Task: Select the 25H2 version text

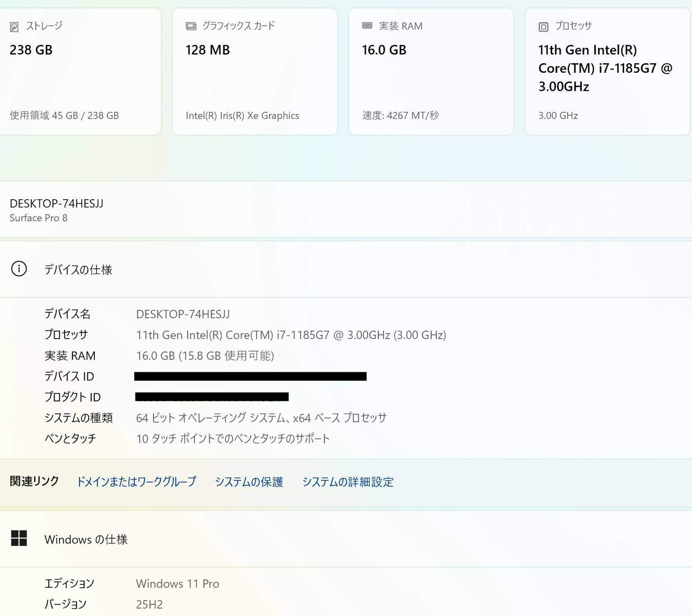Action: 149,604
